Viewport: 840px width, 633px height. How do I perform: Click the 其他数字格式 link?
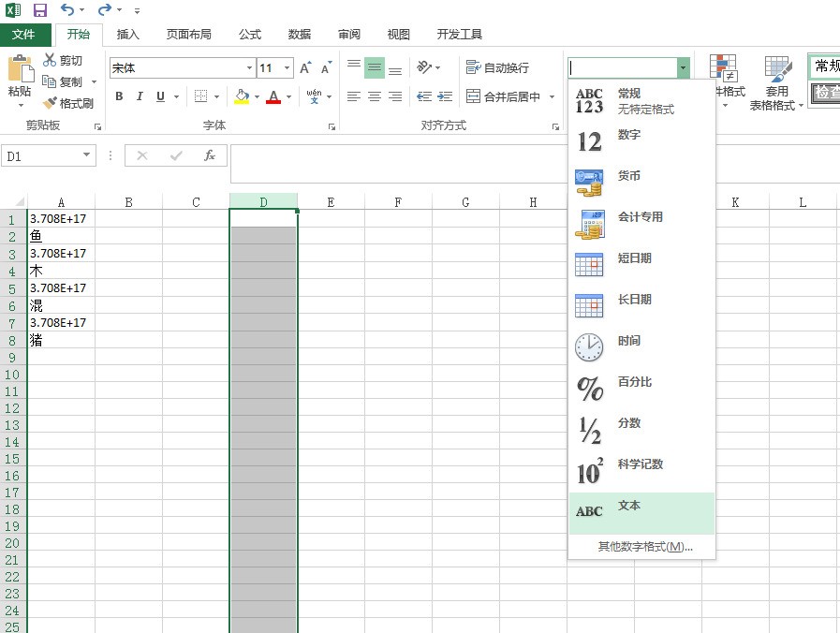pyautogui.click(x=644, y=547)
